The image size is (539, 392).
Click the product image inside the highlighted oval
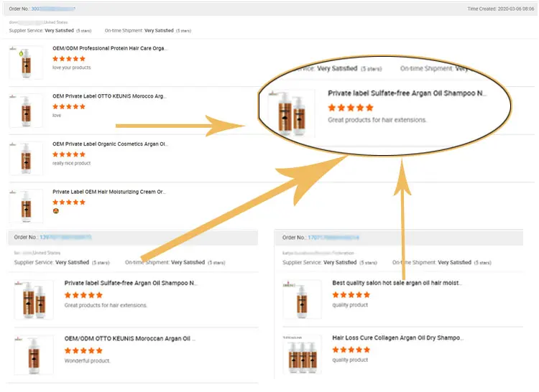point(291,113)
